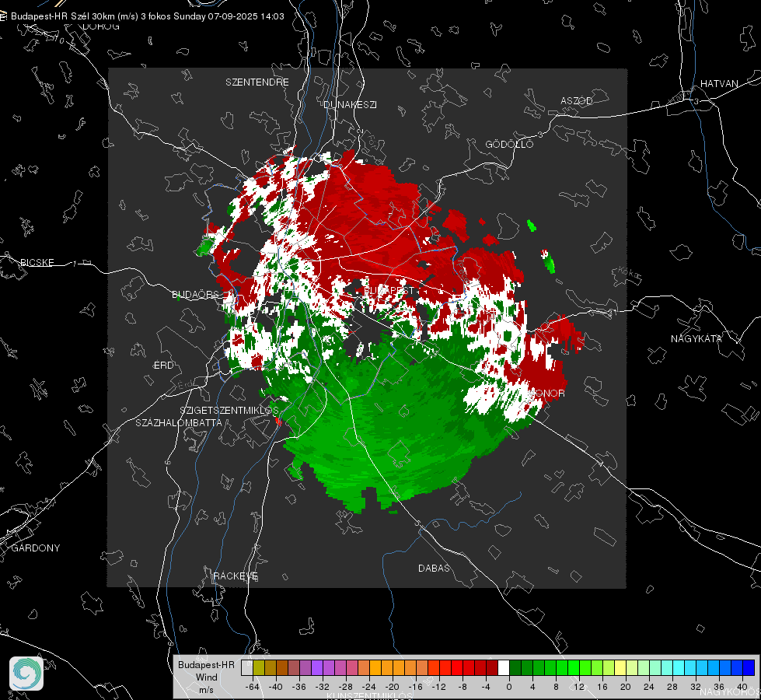Click the SZENTENDRE city label
Viewport: 761px width, 700px height.
tap(257, 82)
